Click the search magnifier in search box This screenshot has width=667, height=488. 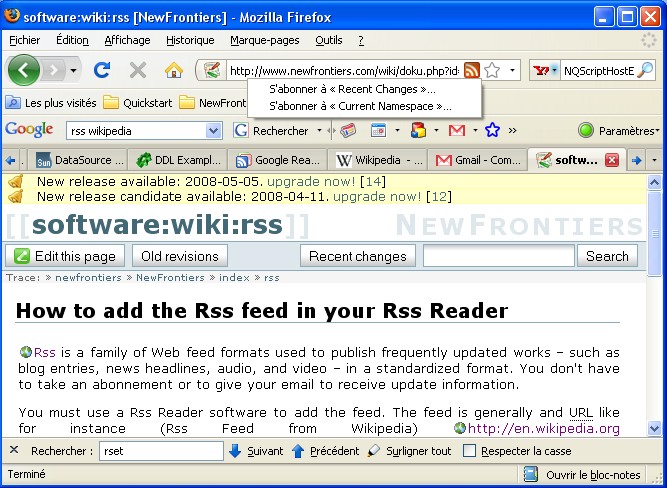645,70
